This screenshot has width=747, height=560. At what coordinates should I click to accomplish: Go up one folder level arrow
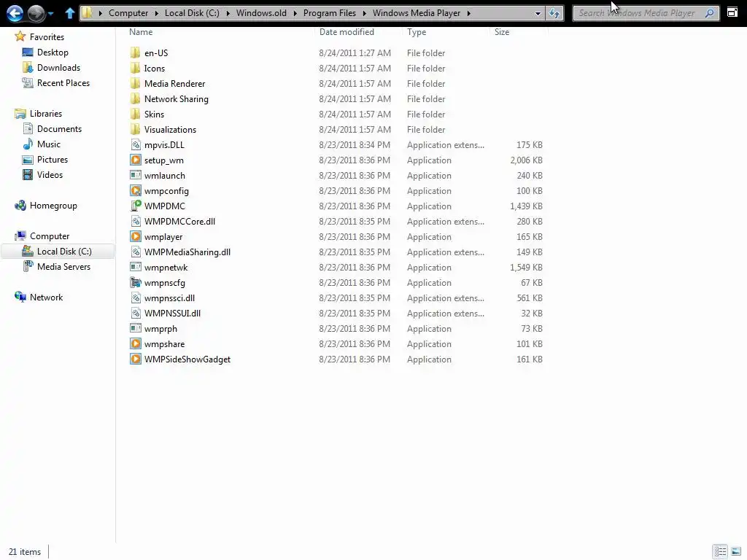coord(70,13)
